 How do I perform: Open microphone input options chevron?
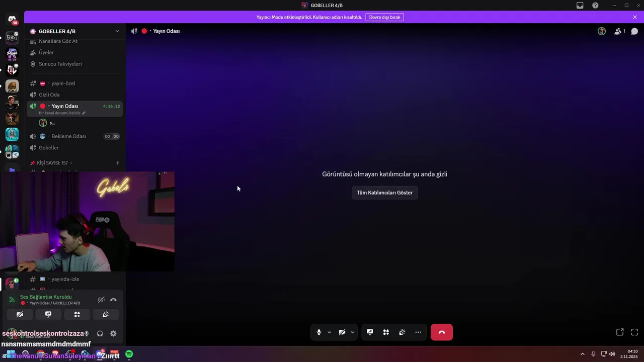click(329, 332)
